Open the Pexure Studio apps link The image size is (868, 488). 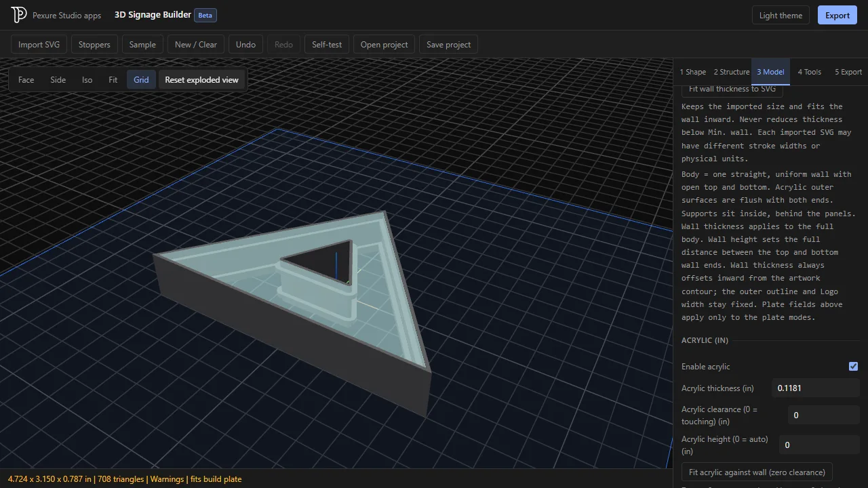pyautogui.click(x=66, y=15)
